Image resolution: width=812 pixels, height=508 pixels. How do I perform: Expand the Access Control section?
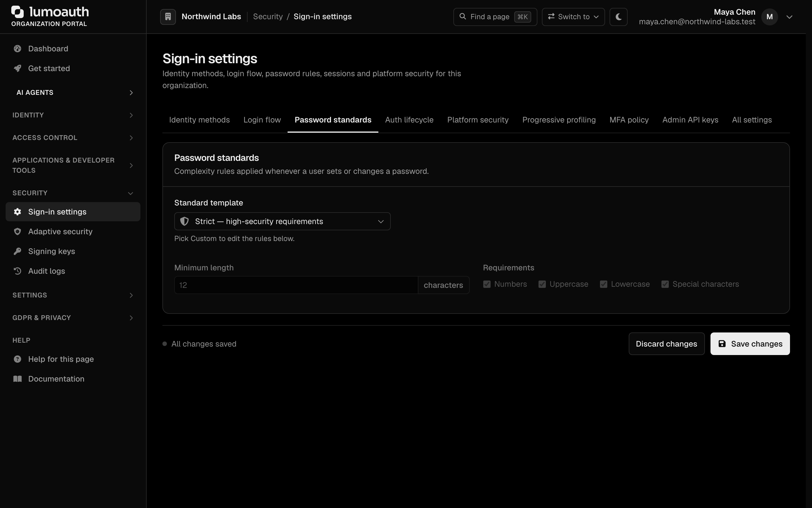[x=73, y=138]
